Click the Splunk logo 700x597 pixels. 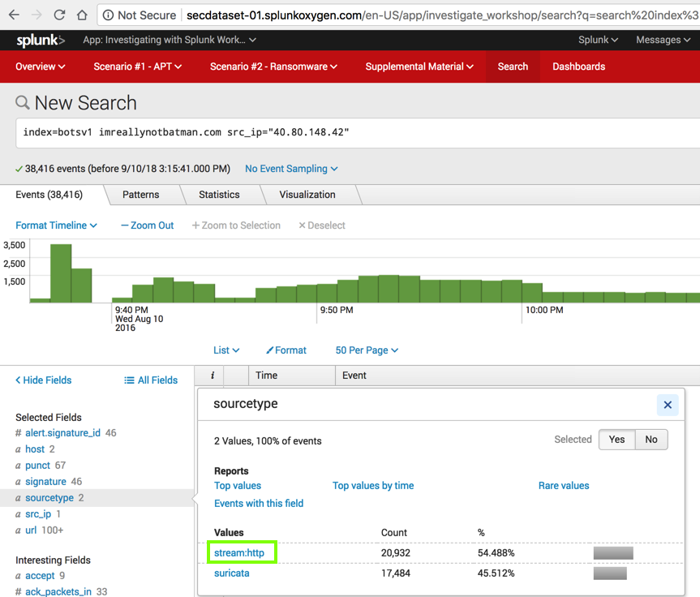tap(41, 40)
